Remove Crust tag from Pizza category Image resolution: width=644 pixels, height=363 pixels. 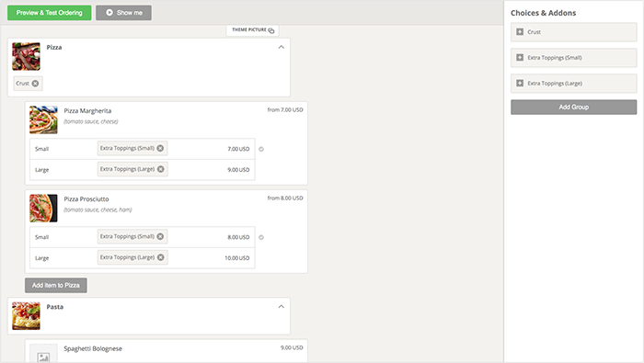[x=35, y=84]
